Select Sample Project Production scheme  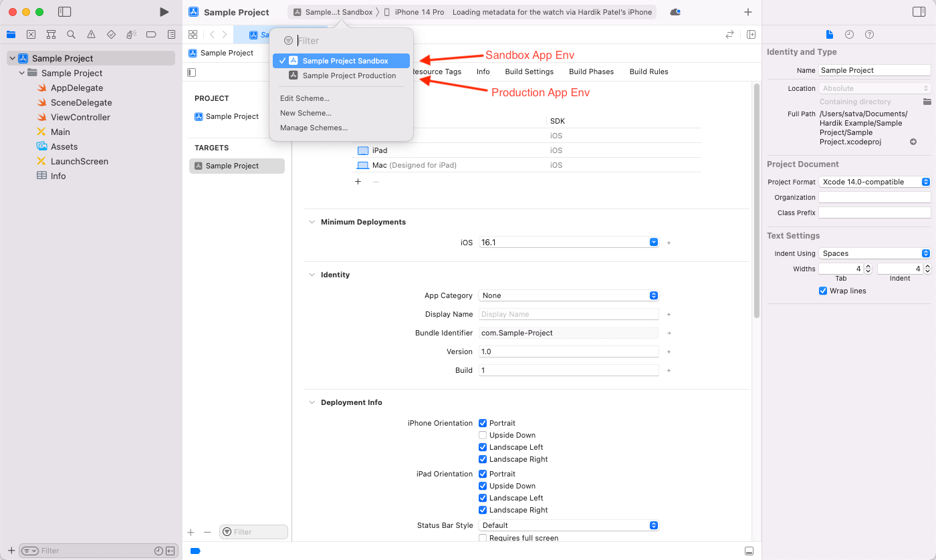coord(341,76)
